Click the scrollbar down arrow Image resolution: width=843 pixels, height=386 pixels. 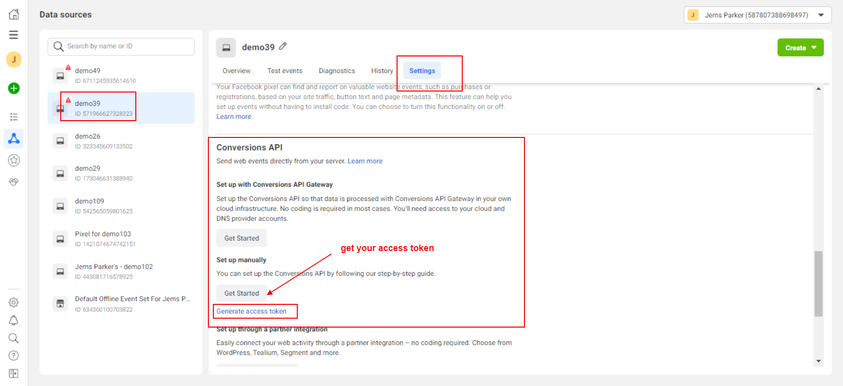818,361
